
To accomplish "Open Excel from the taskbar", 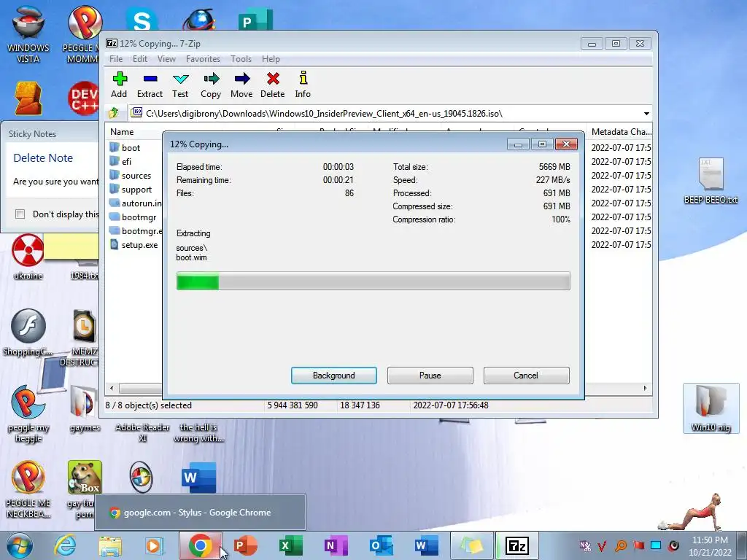I will (x=290, y=545).
